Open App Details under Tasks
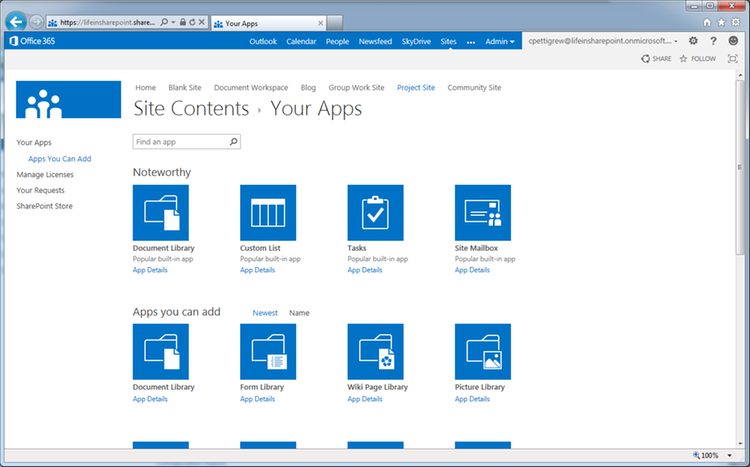This screenshot has height=467, width=750. (365, 270)
